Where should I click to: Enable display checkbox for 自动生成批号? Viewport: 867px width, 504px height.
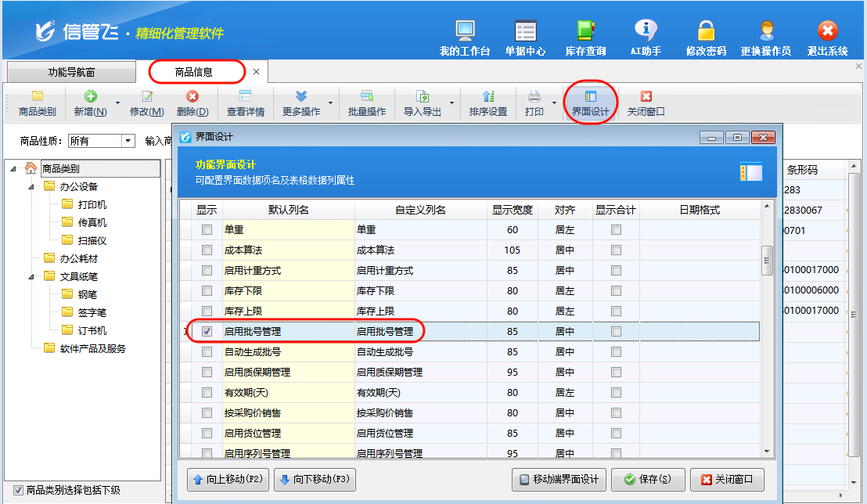207,351
